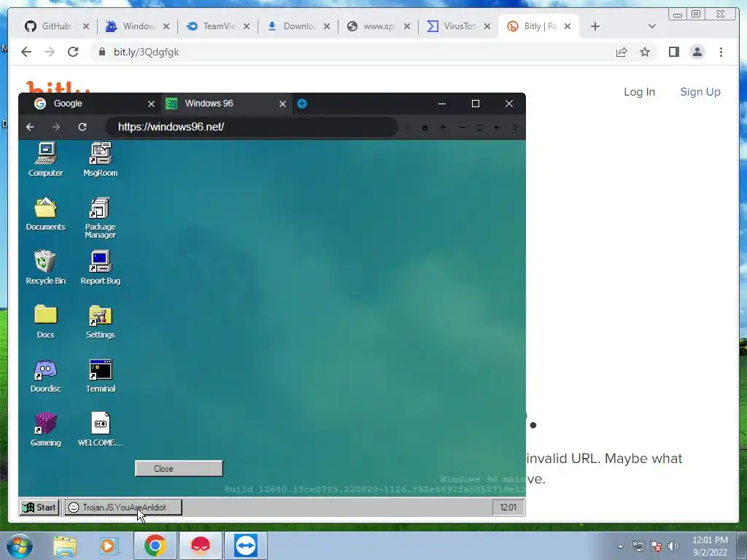Click the Windows 96 taskbar clock
The width and height of the screenshot is (747, 560).
(x=508, y=507)
